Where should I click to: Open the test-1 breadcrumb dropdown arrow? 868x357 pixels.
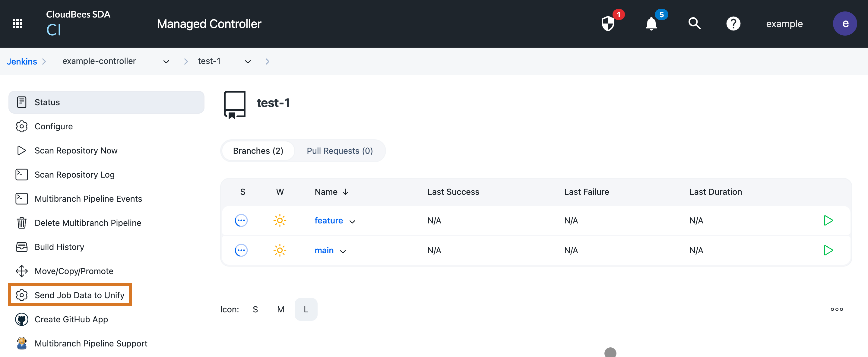point(248,62)
